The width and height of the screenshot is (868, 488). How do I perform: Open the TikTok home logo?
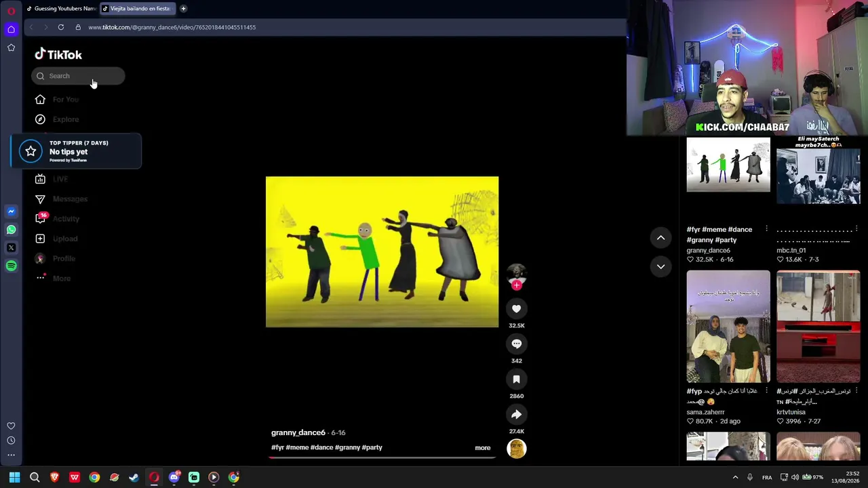click(58, 54)
